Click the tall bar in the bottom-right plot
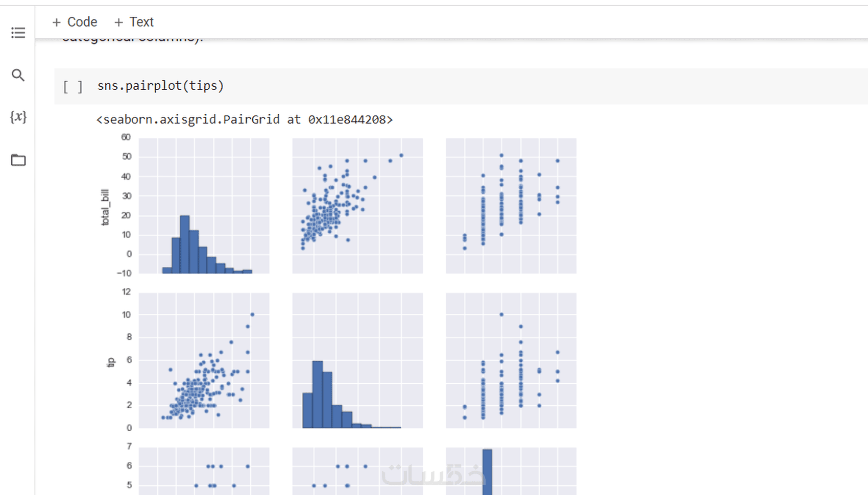This screenshot has height=495, width=868. (487, 472)
